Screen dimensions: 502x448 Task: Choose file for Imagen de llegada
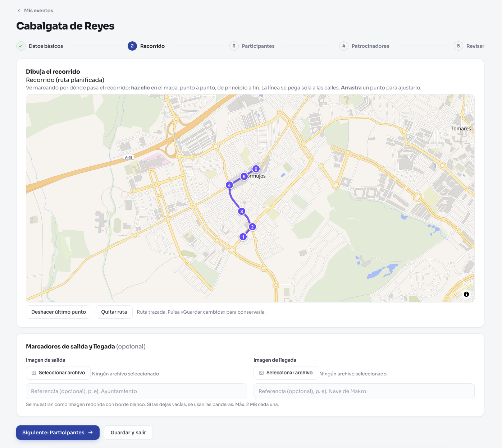(x=286, y=373)
